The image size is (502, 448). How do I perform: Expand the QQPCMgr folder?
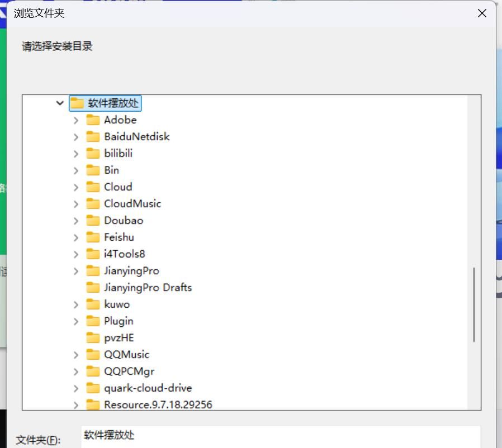tap(76, 371)
